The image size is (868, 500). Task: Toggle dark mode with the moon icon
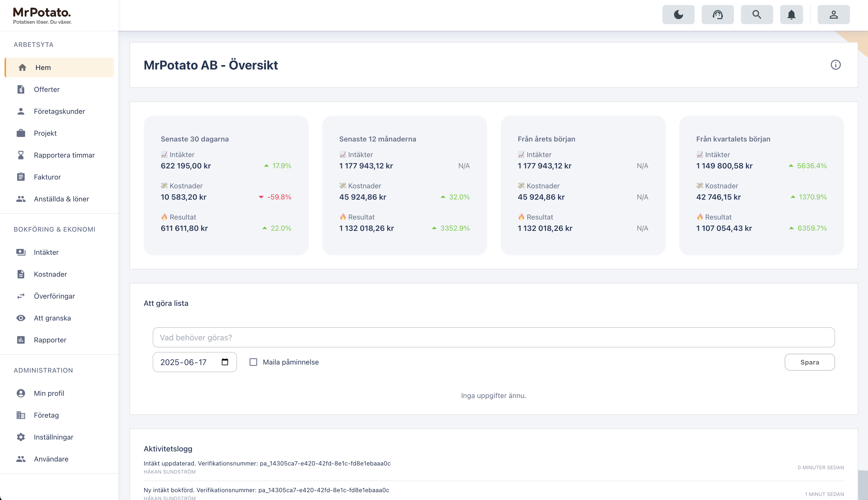678,14
